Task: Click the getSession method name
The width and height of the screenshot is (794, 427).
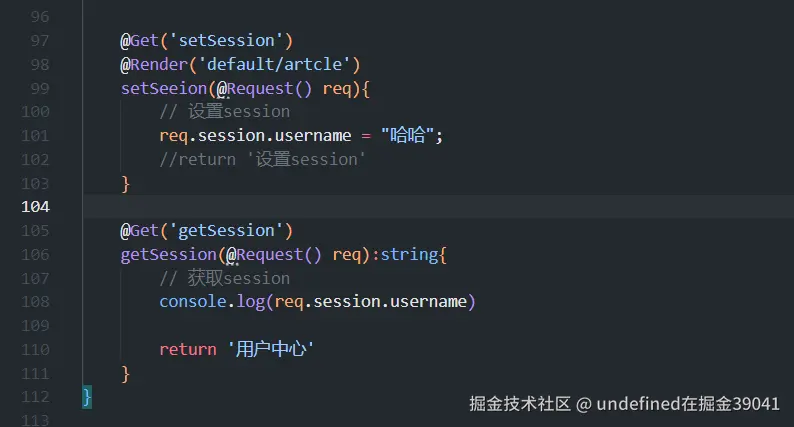Action: tap(169, 254)
